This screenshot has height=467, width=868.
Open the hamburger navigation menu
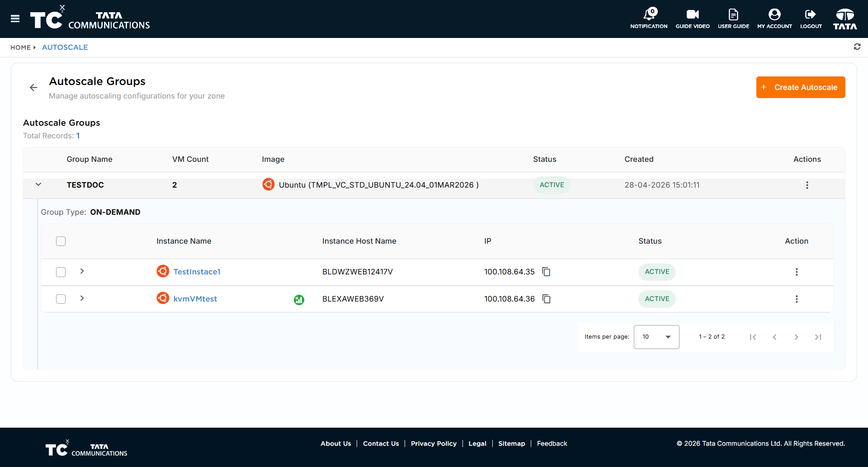tap(15, 19)
